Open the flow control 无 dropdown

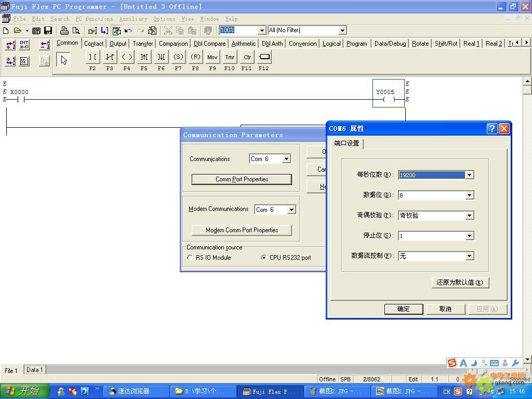click(470, 256)
